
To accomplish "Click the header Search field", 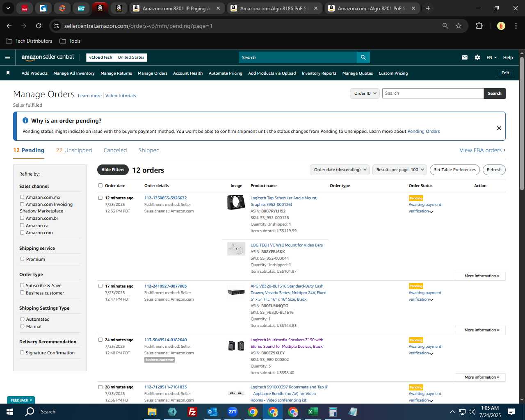I will [298, 57].
